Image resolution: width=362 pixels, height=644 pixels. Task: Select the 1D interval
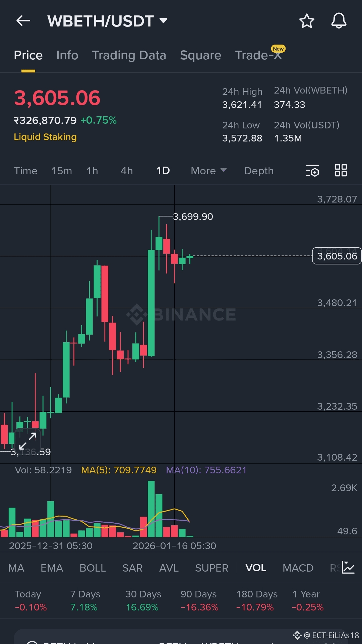pyautogui.click(x=163, y=171)
